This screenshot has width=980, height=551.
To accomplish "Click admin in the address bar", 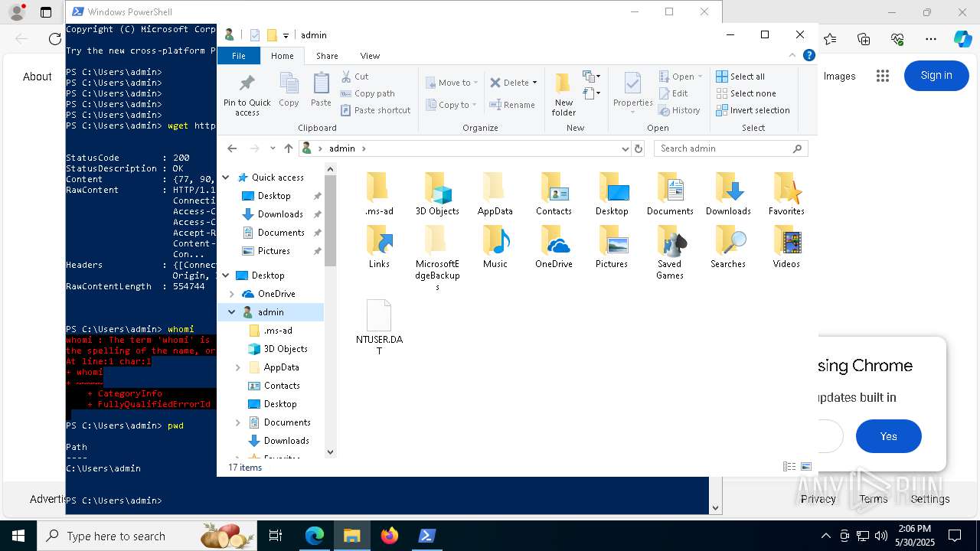I will click(341, 148).
